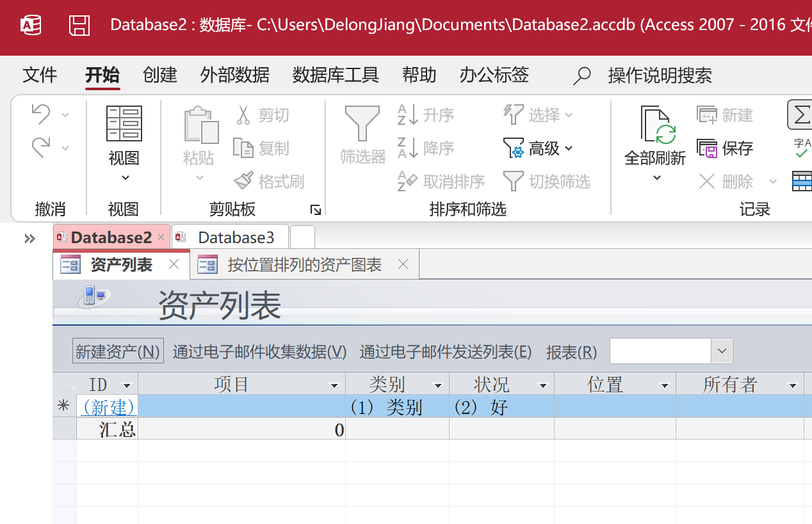Select the 资产列表 form tab

tap(121, 264)
